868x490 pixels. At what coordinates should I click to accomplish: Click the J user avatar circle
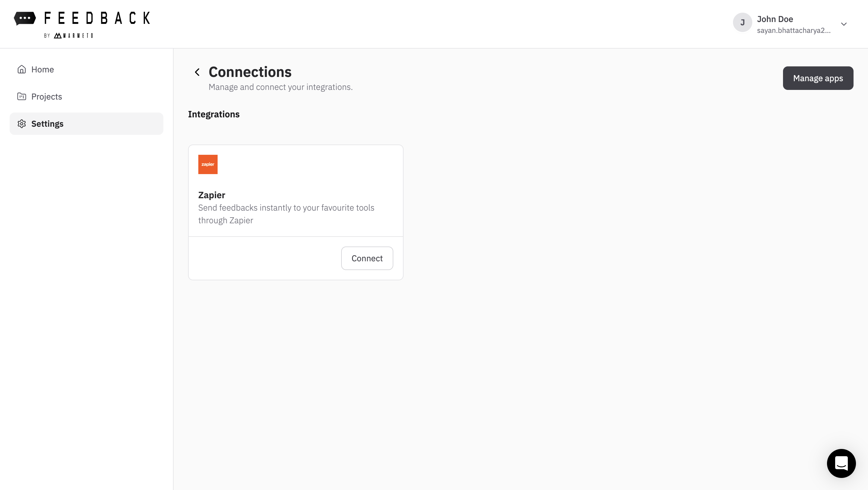(x=742, y=23)
